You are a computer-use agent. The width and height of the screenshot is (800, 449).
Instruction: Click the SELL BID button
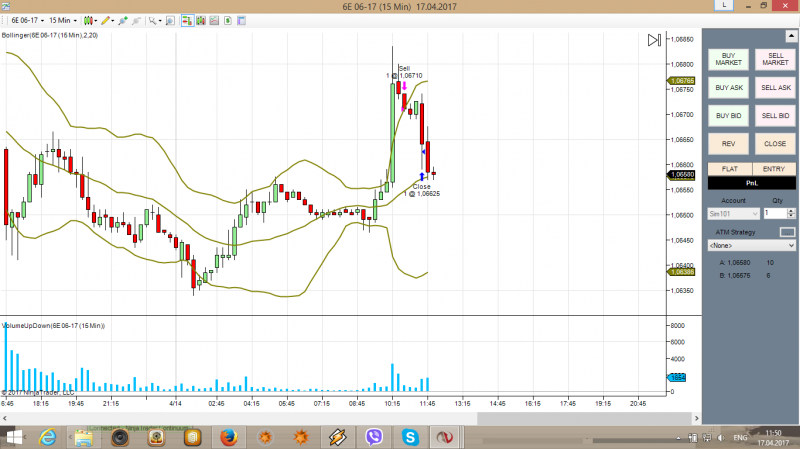coord(775,116)
